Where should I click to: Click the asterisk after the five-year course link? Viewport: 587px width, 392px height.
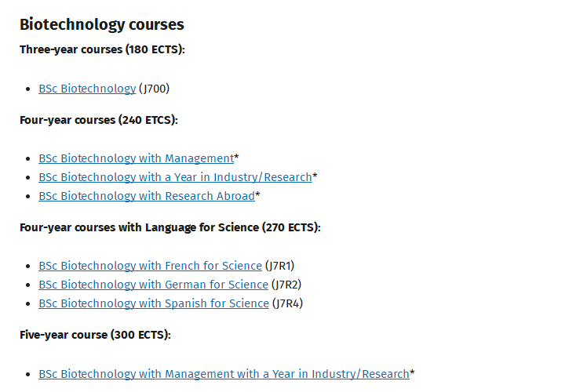point(412,372)
